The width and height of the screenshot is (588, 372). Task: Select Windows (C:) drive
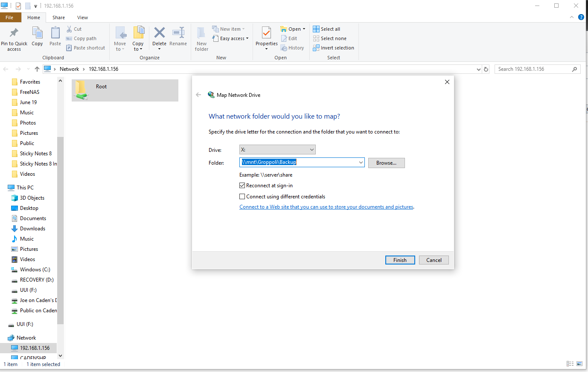35,270
